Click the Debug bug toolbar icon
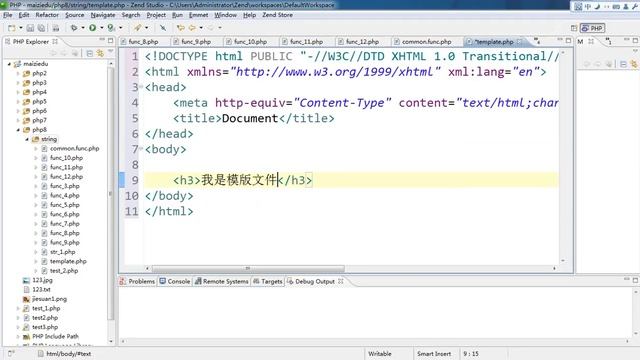This screenshot has width=640, height=360. tap(74, 28)
